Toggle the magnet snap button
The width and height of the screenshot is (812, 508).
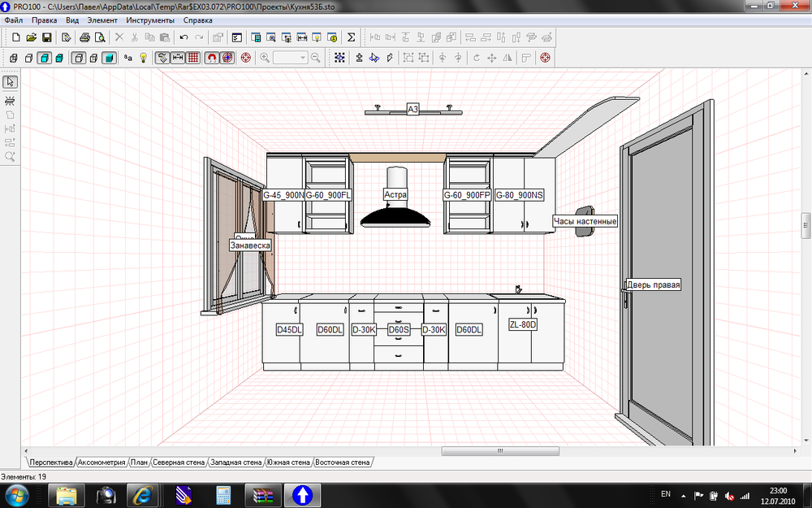tap(211, 58)
